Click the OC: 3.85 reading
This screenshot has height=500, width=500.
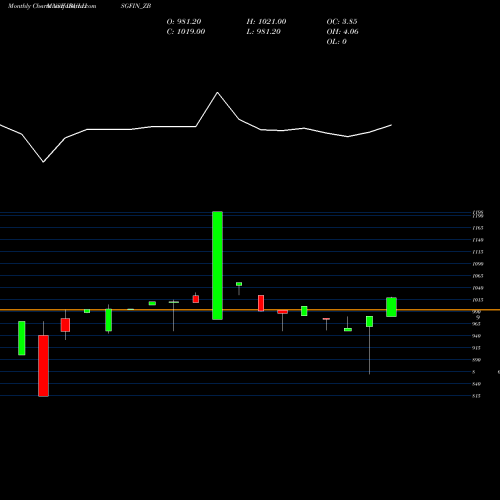tap(342, 22)
